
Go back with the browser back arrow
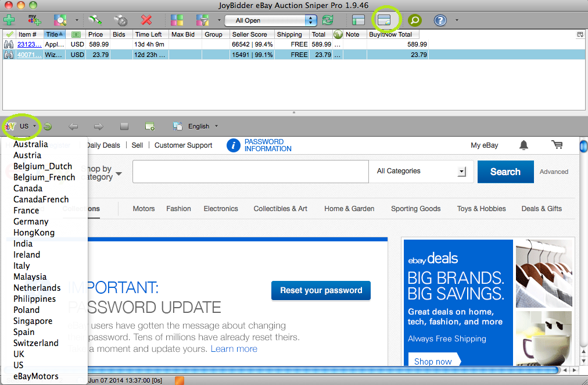click(x=73, y=126)
